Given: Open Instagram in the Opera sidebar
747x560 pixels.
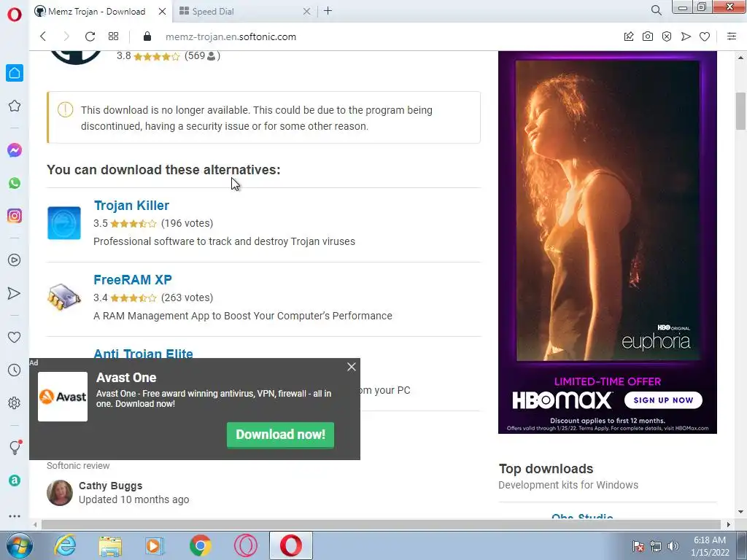Looking at the screenshot, I should (15, 216).
